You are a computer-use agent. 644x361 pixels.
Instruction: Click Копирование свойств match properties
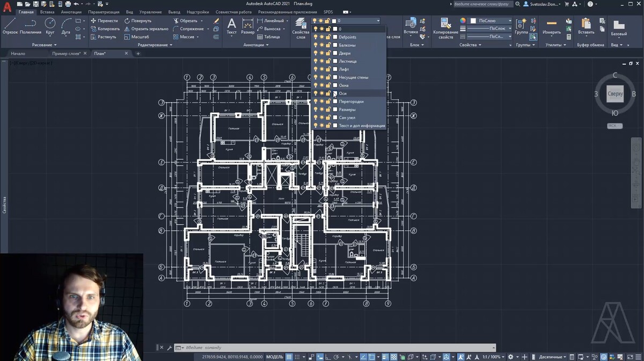[445, 28]
